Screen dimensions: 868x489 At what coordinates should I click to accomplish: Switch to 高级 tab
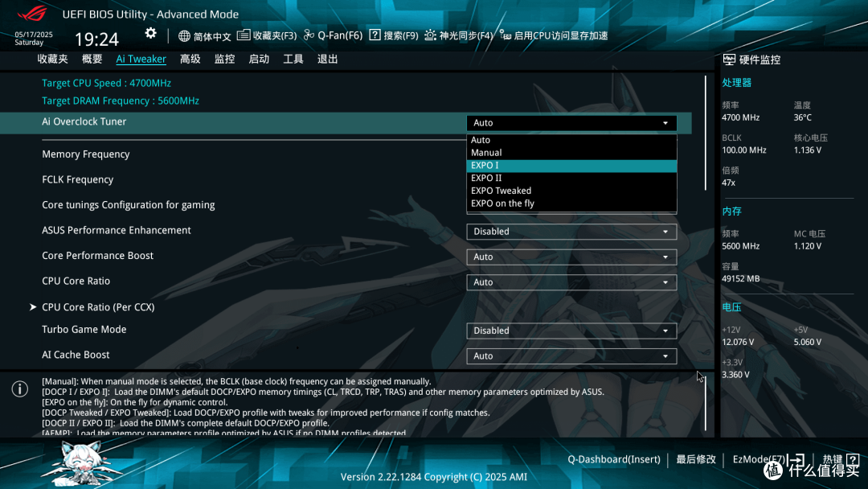[190, 60]
